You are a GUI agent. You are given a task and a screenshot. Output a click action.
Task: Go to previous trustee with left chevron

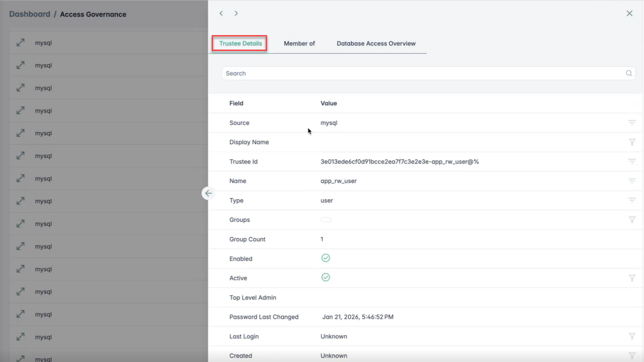pyautogui.click(x=221, y=14)
